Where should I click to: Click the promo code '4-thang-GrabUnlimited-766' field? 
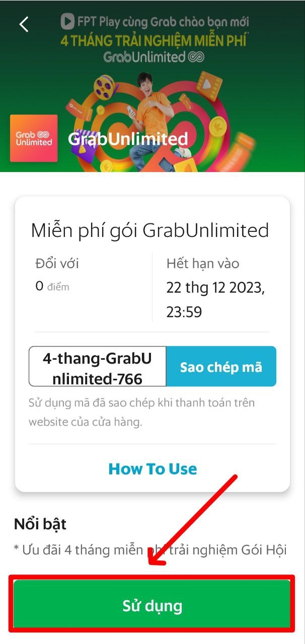pos(98,367)
